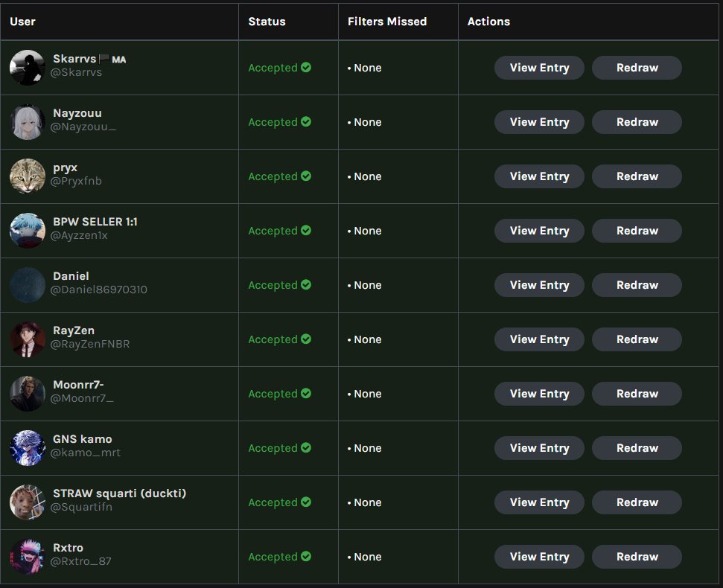The width and height of the screenshot is (723, 588).
Task: Open View Entry for STRAW squarti
Action: [539, 502]
